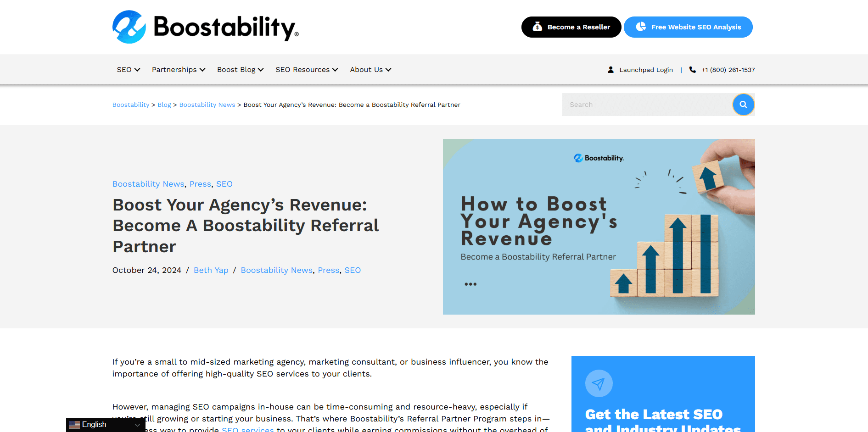Open author Beth Yap's page

click(x=211, y=270)
